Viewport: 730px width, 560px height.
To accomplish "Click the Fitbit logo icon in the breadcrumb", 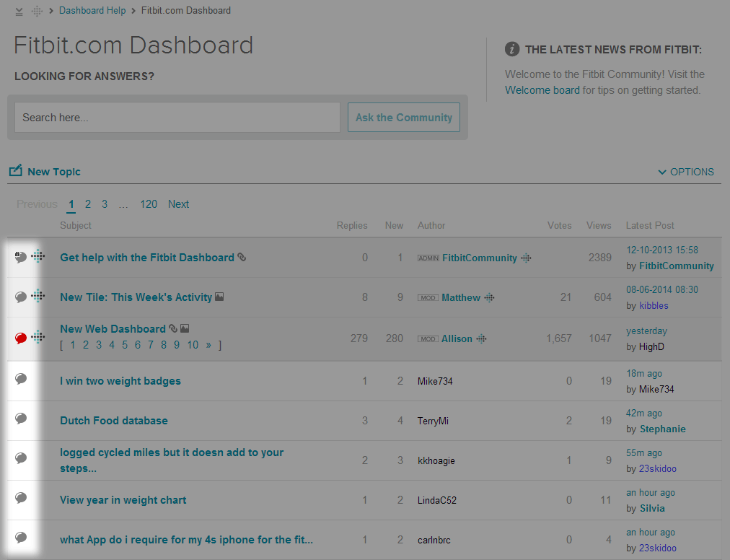I will pyautogui.click(x=37, y=11).
